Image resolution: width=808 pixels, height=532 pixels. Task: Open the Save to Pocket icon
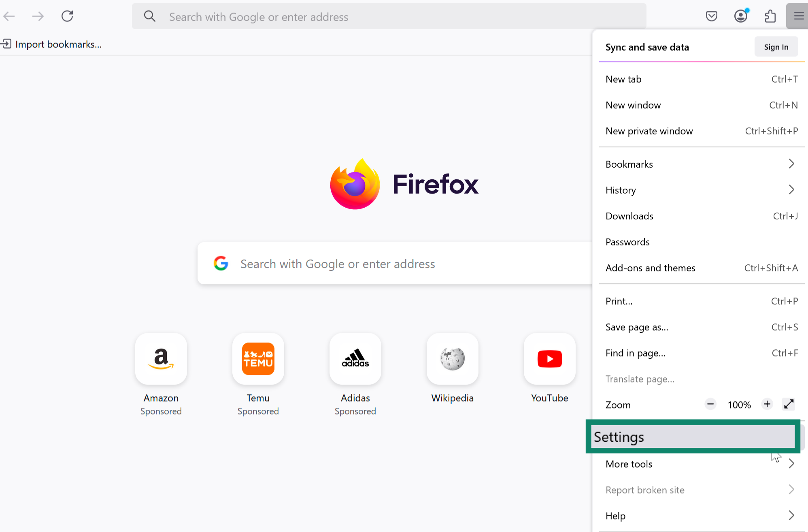[712, 16]
